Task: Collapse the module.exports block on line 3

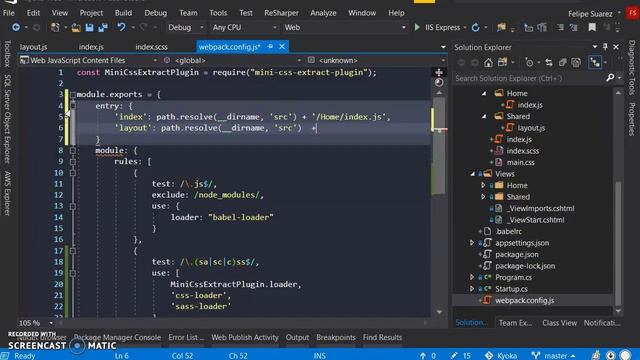Action: point(73,95)
